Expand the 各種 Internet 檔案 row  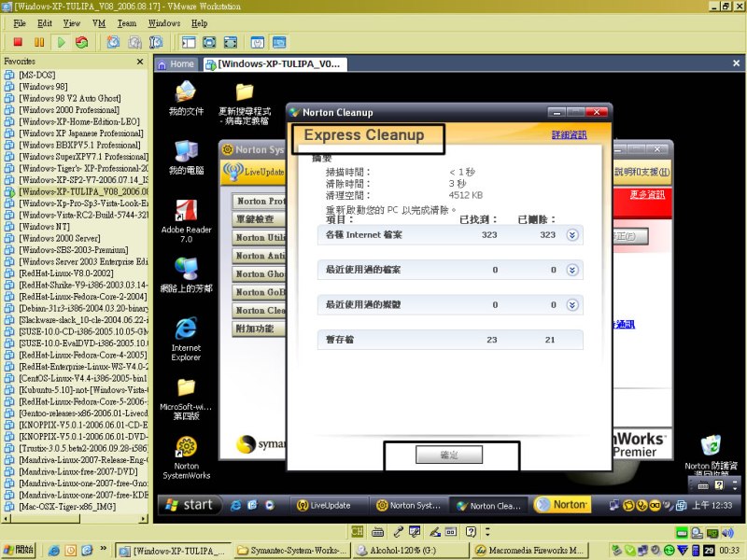pos(572,235)
